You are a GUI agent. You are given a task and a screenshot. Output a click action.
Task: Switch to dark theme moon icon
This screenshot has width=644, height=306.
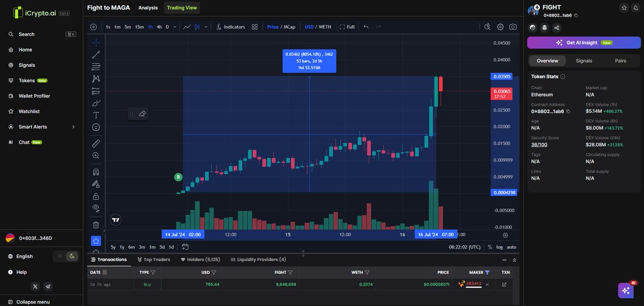72,257
